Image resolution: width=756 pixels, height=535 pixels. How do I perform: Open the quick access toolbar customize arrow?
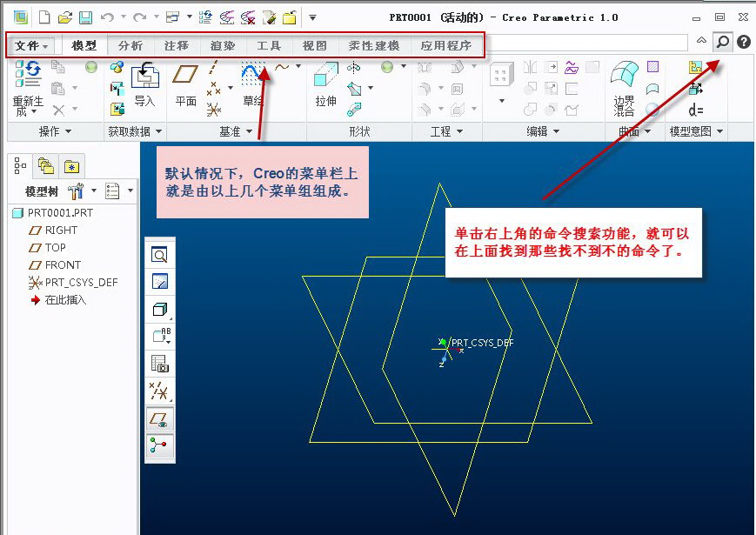(312, 17)
